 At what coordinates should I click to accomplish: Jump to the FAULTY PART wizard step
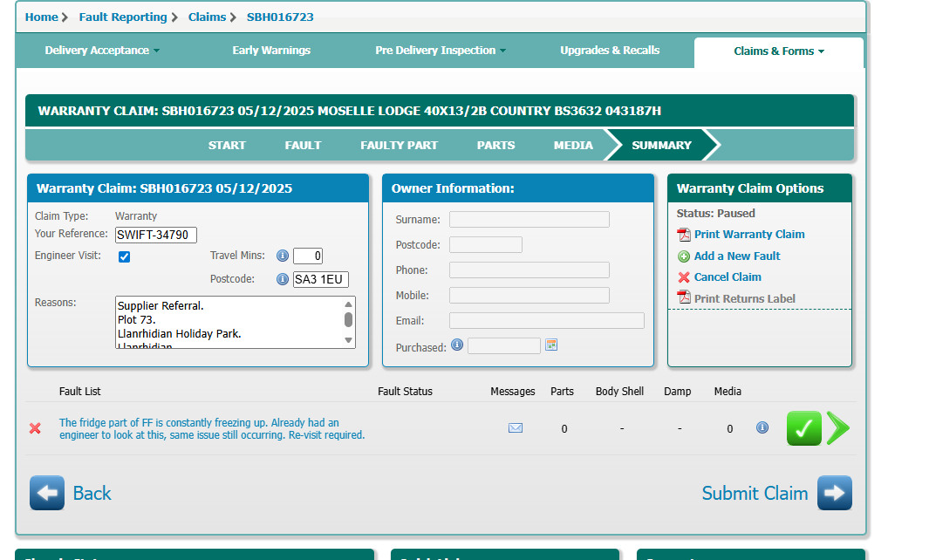(x=399, y=146)
